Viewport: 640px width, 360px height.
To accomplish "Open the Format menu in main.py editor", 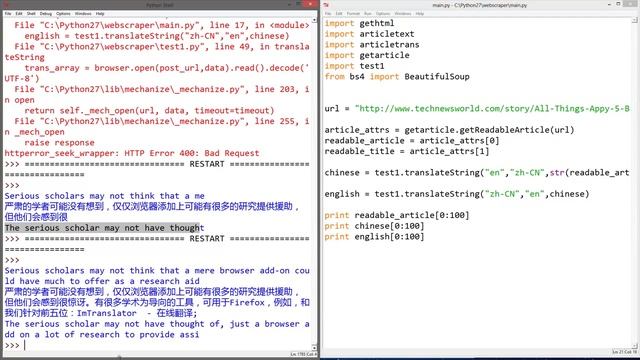I will tap(353, 13).
